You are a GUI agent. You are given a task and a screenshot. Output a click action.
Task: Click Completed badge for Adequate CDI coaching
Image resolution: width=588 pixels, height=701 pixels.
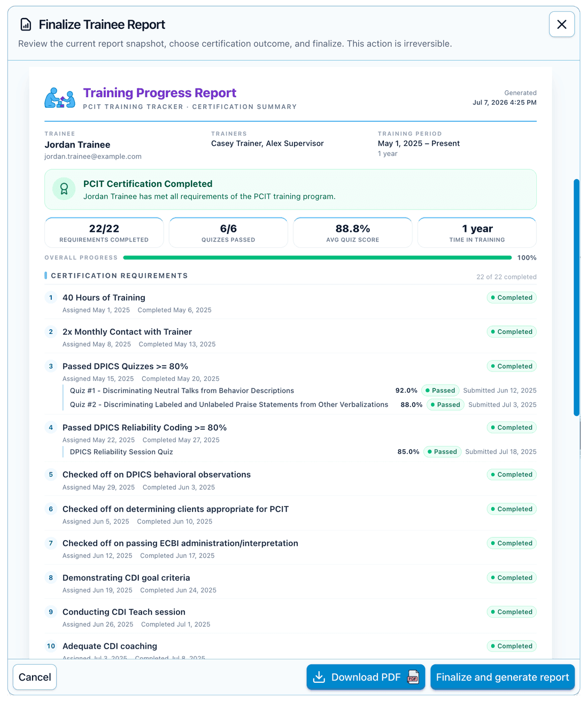[x=512, y=646]
